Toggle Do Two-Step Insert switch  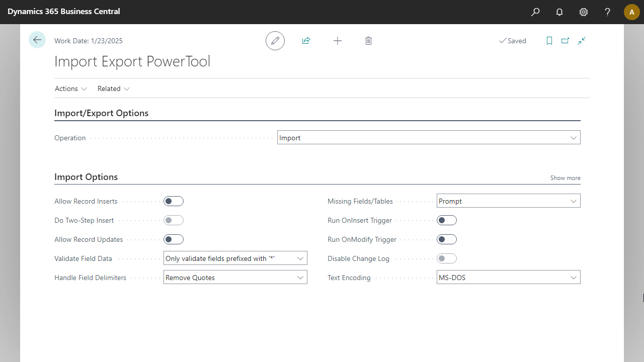[174, 220]
